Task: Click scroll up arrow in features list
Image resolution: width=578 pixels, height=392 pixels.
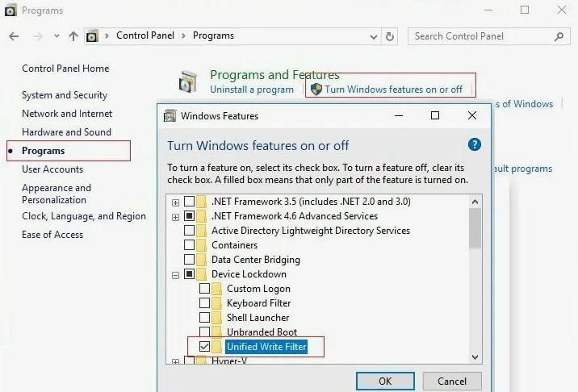Action: coord(475,202)
